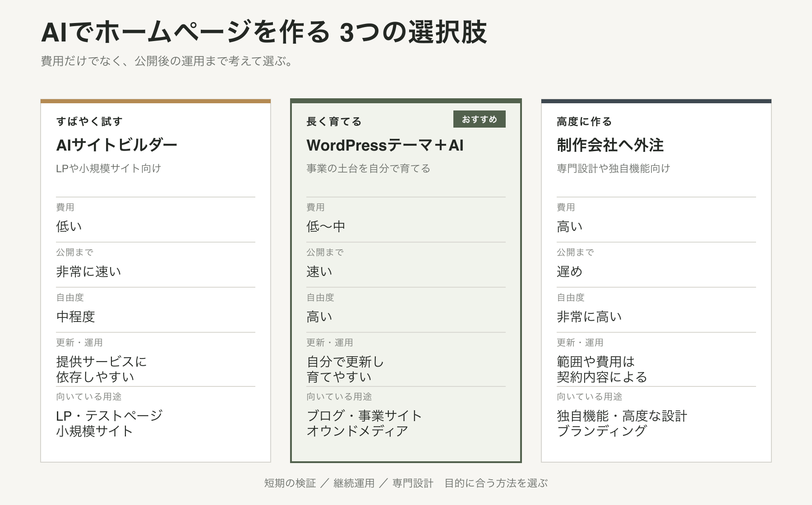Click 事業の土台を自分で育てる description
812x505 pixels.
(x=368, y=168)
